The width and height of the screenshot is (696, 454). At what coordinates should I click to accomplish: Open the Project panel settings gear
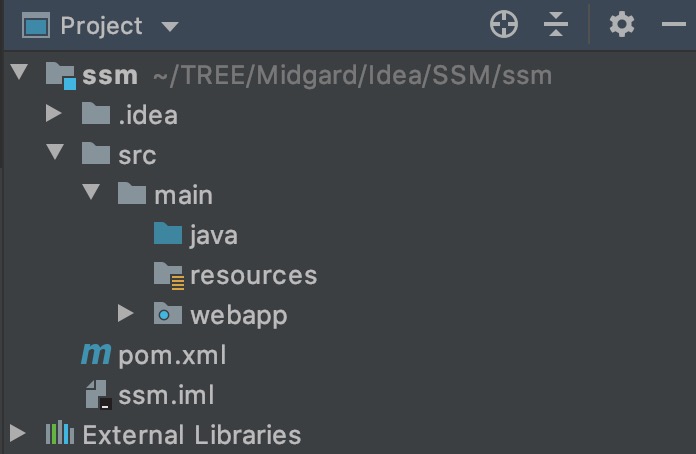click(622, 25)
